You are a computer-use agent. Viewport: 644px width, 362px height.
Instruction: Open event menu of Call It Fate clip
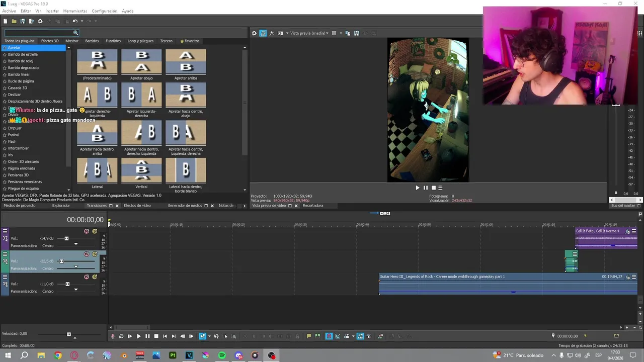(x=634, y=231)
